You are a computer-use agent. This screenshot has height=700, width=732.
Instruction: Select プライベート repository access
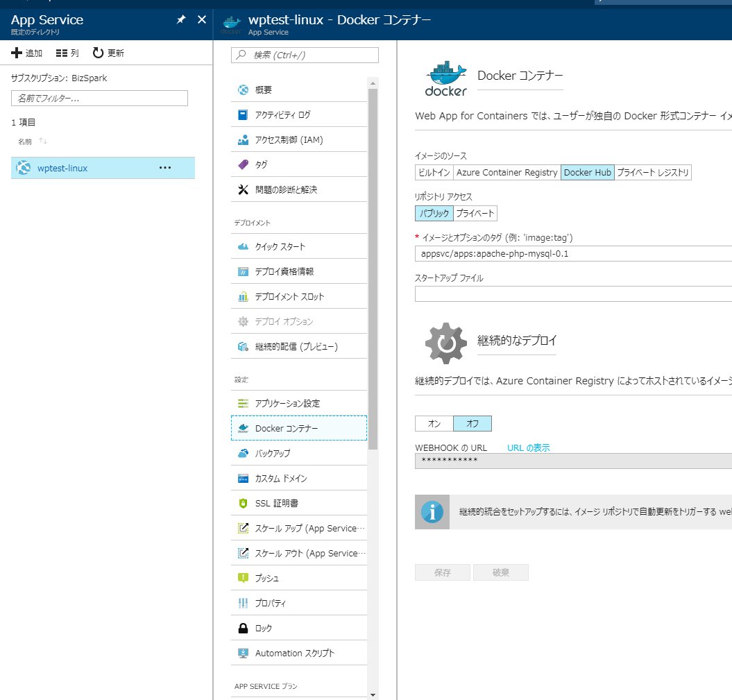(x=475, y=214)
